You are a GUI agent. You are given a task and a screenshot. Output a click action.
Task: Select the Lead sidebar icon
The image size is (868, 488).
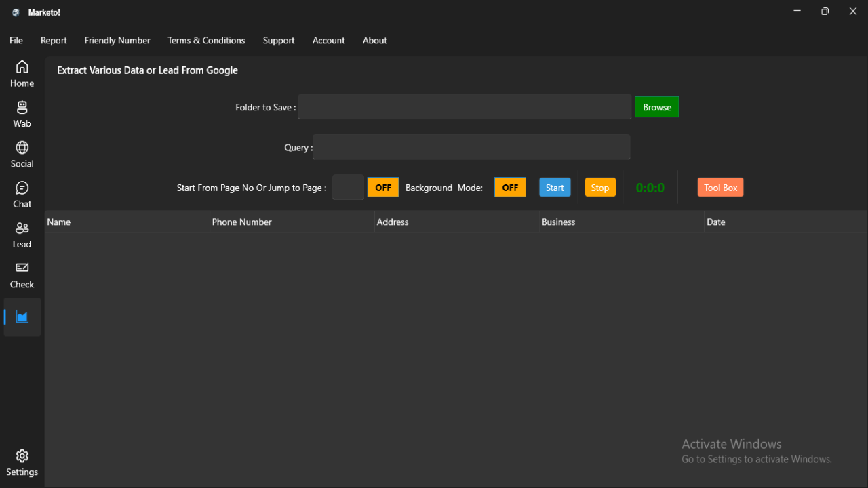tap(22, 234)
